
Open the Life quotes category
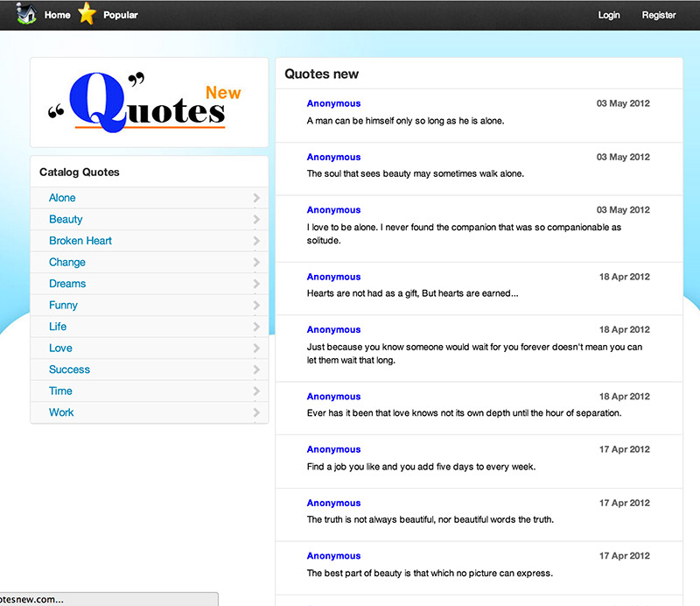pyautogui.click(x=58, y=327)
